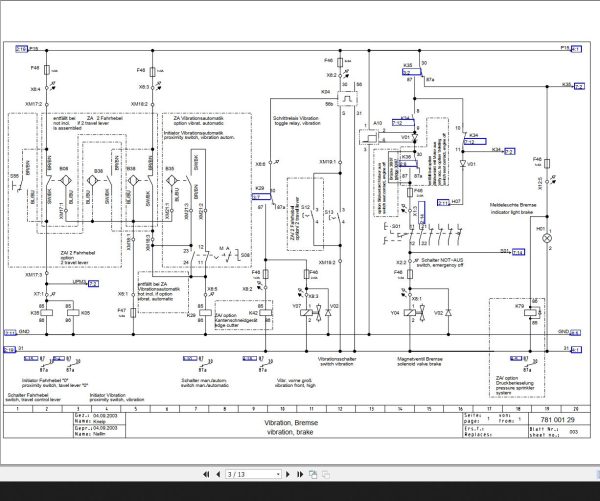The width and height of the screenshot is (600, 501).
Task: Follow the K35 7:2 reference at right edge
Action: tap(579, 86)
